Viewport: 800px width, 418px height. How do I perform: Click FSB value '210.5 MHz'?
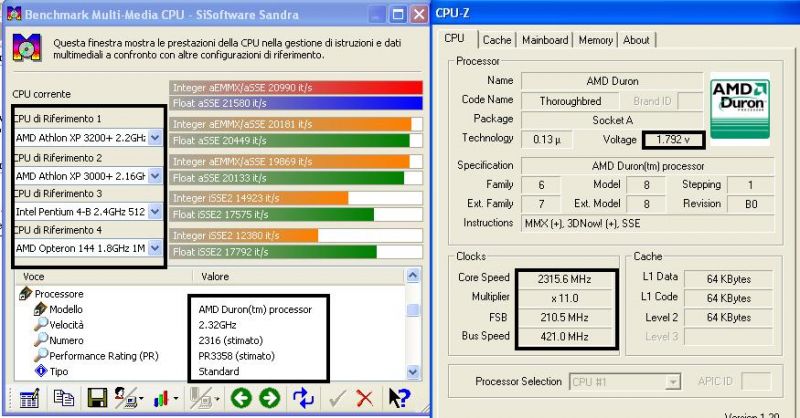[564, 317]
